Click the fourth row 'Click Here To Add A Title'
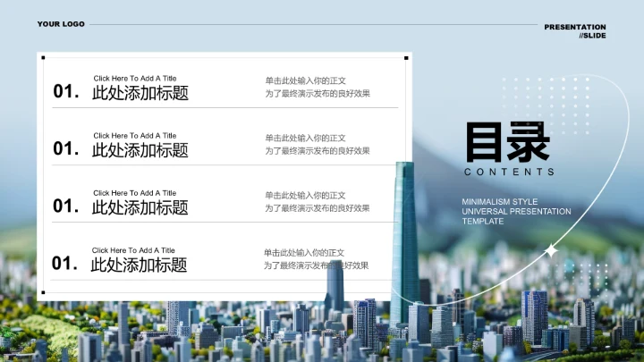Viewport: 644px width, 362px height. tap(133, 250)
